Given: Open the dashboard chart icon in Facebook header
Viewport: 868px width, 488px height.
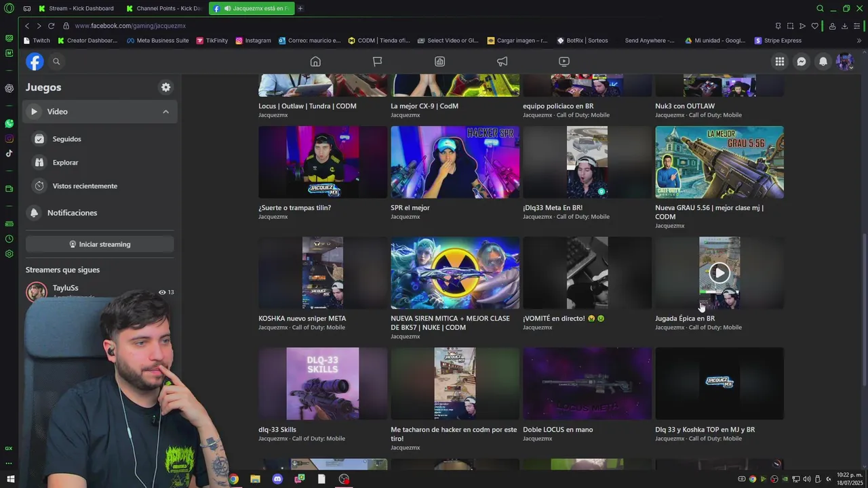Looking at the screenshot, I should coord(439,62).
